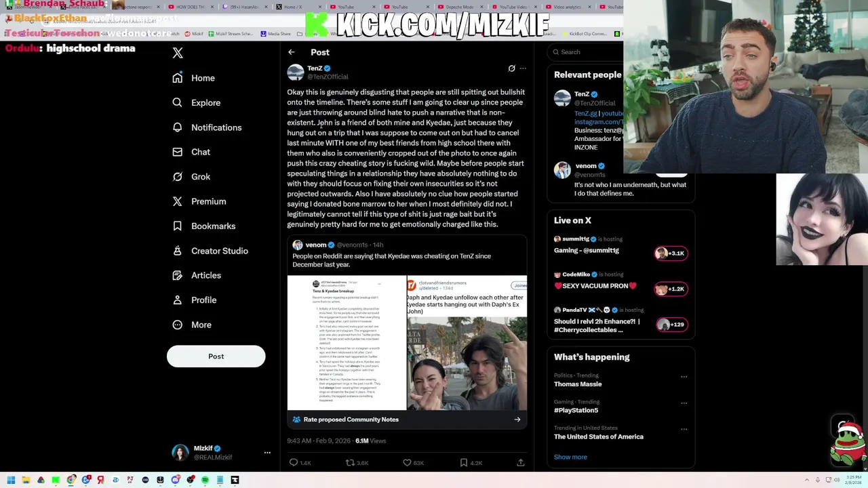The image size is (868, 488).
Task: Click the reply icon under the post
Action: tap(294, 462)
